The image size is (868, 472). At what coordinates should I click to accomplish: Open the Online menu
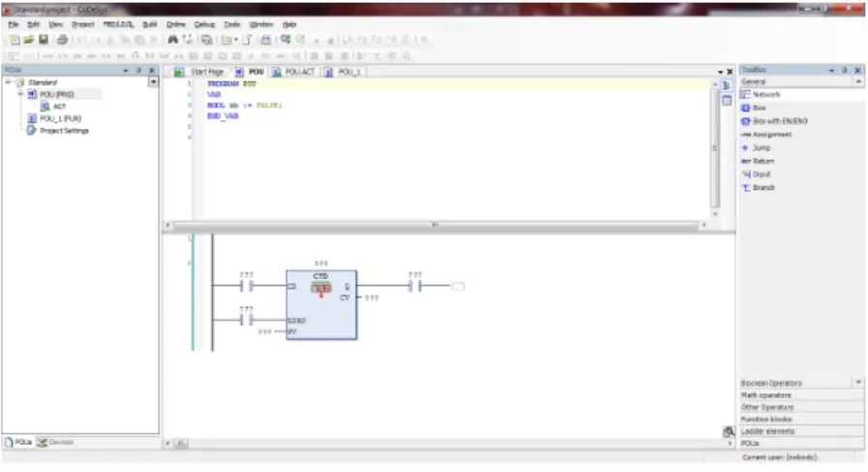tap(175, 24)
